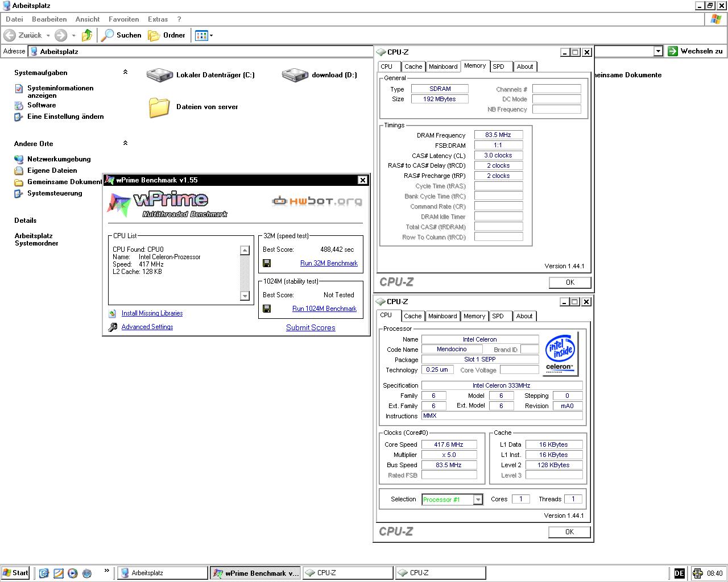
Task: Select the Lokaler Datenträger (C:) drive icon
Action: tap(159, 75)
